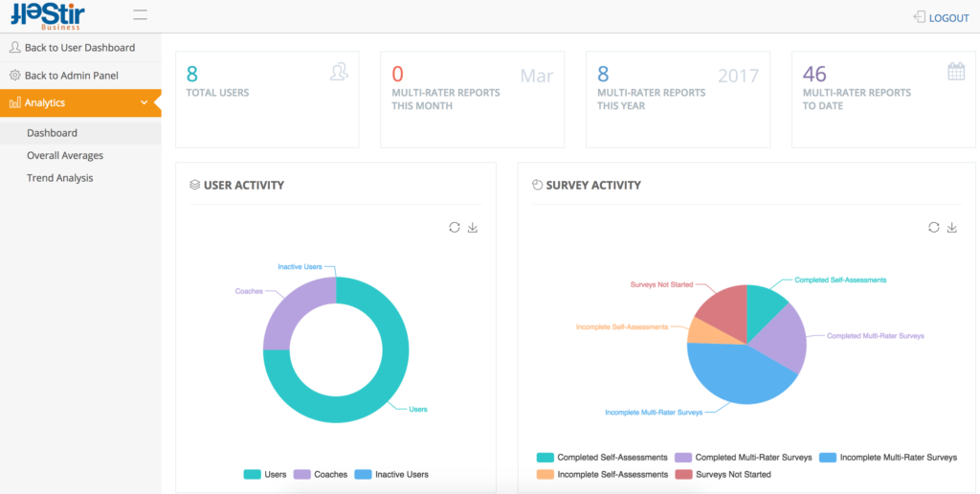Click the calendar icon in reports to date card
This screenshot has width=980, height=494.
(x=956, y=71)
